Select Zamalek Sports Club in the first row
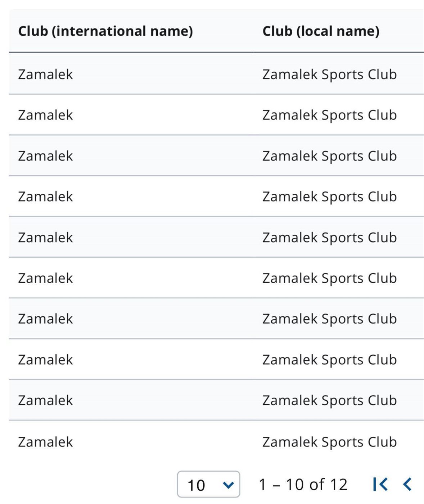 click(329, 75)
